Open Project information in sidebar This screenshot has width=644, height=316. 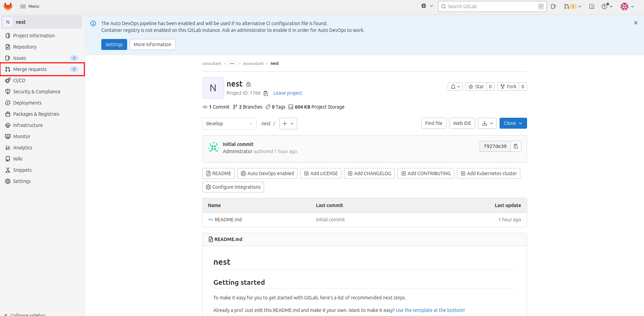pos(41,36)
